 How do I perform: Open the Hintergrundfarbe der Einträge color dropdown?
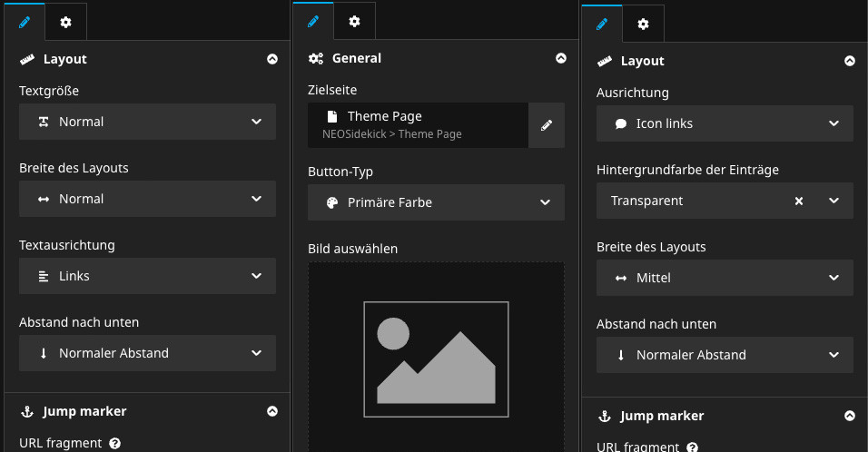(x=833, y=201)
